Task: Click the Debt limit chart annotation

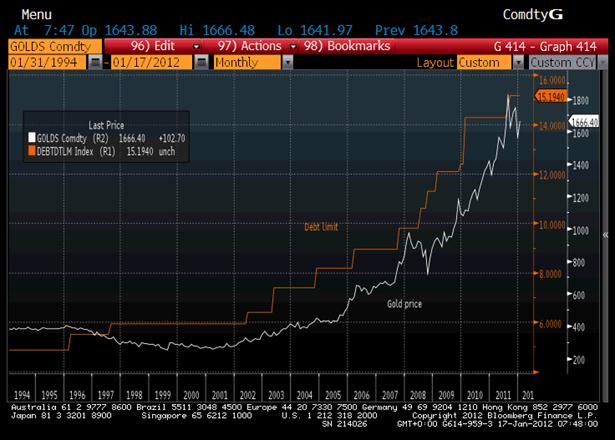Action: (x=321, y=227)
